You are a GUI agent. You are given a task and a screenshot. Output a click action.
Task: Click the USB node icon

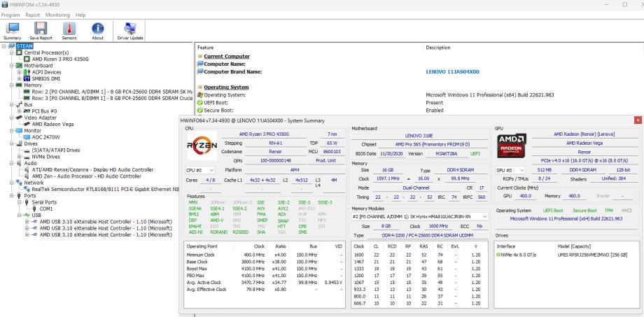[x=27, y=215]
